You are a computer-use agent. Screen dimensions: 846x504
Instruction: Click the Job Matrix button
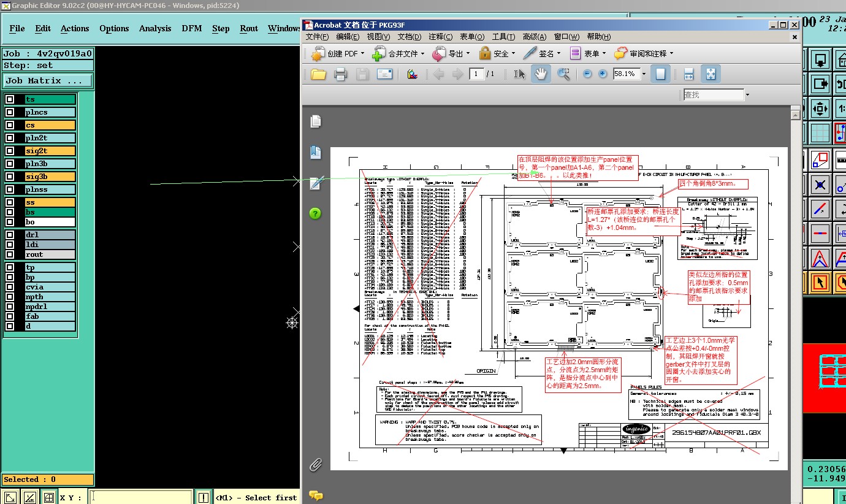[x=48, y=81]
